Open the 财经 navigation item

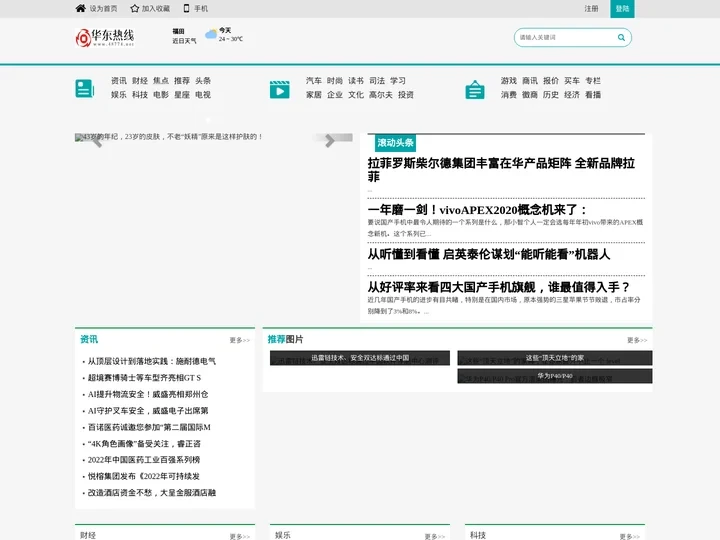[x=140, y=81]
